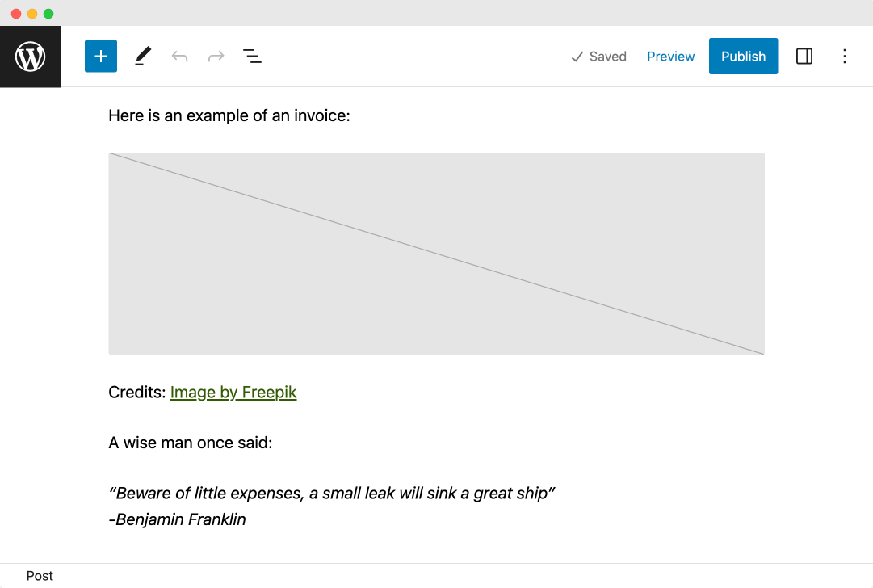Open the three-dot Options menu
The image size is (873, 588).
click(845, 57)
